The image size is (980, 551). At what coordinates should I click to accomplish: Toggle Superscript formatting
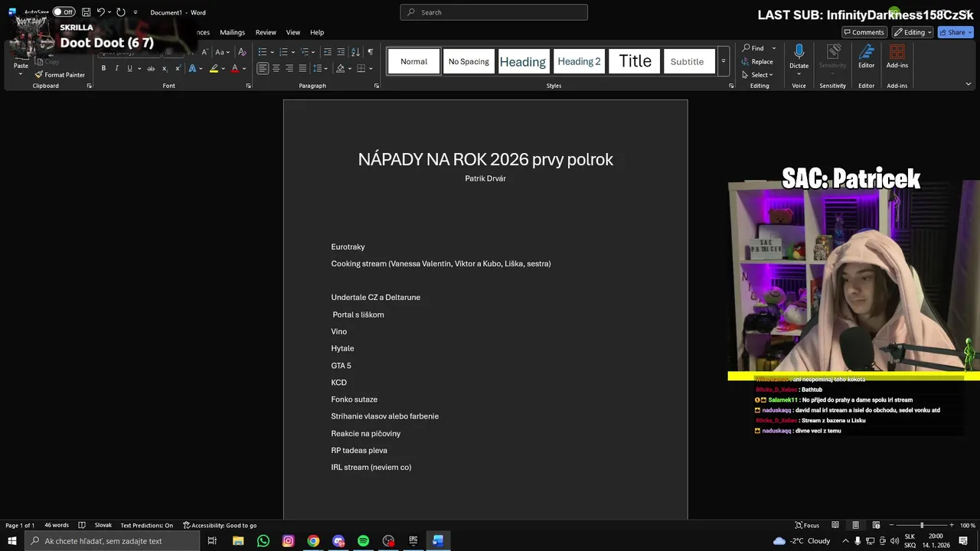(178, 68)
